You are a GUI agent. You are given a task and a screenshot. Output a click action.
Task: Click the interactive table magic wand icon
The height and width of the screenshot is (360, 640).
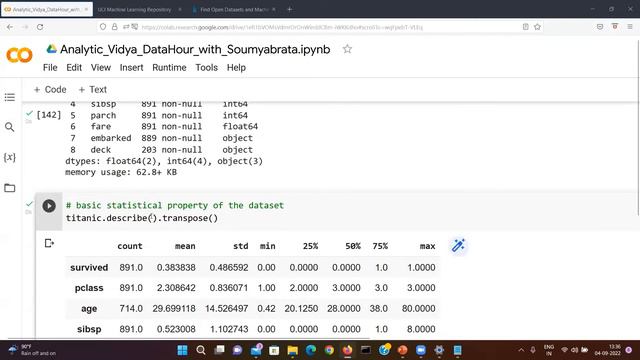click(x=458, y=246)
